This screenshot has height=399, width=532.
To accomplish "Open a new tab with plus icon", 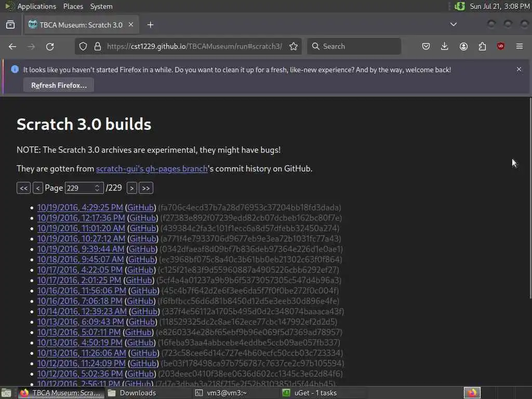I will point(150,25).
